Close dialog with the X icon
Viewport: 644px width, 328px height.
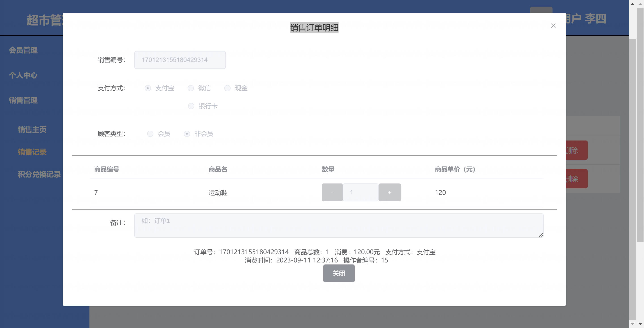(x=553, y=26)
